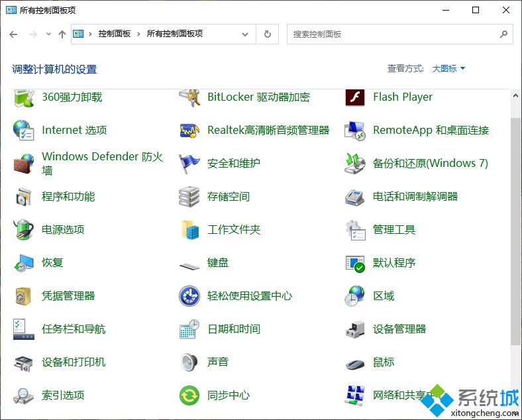Open 声音 speaker icon
Image resolution: width=522 pixels, height=420 pixels.
(x=189, y=362)
